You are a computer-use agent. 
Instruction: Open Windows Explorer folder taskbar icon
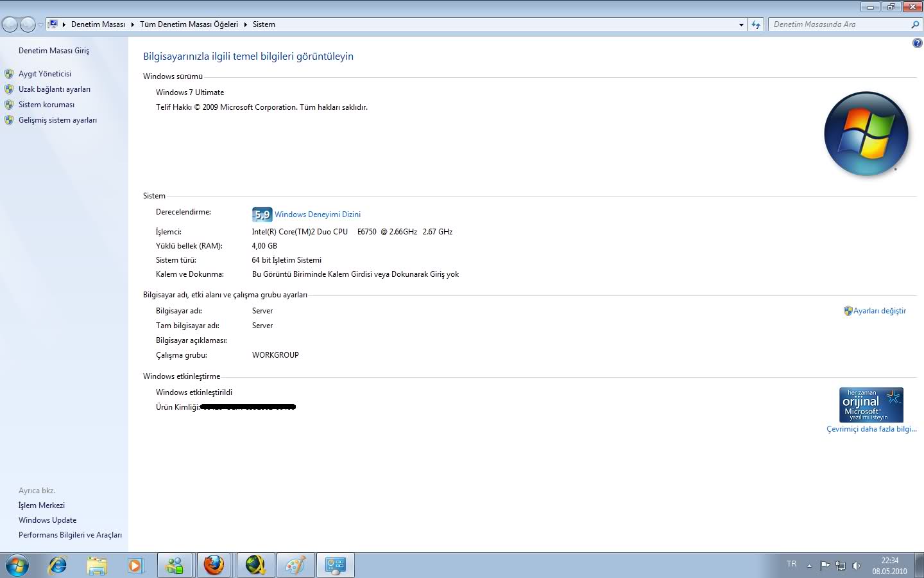pyautogui.click(x=97, y=566)
